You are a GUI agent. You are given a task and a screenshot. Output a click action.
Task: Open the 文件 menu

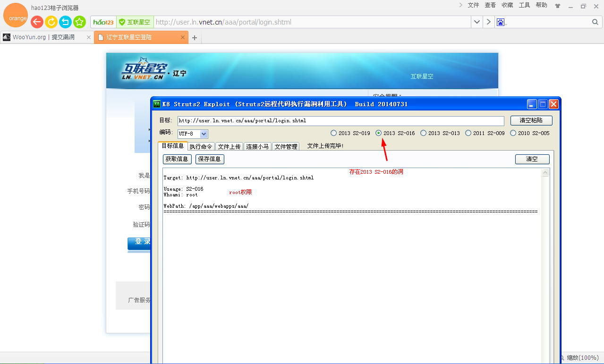[473, 5]
